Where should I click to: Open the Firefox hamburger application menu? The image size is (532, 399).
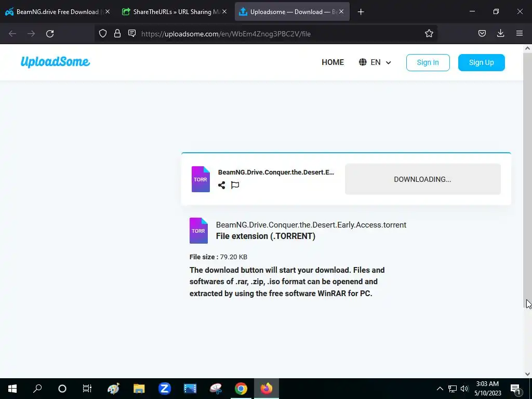coord(520,33)
